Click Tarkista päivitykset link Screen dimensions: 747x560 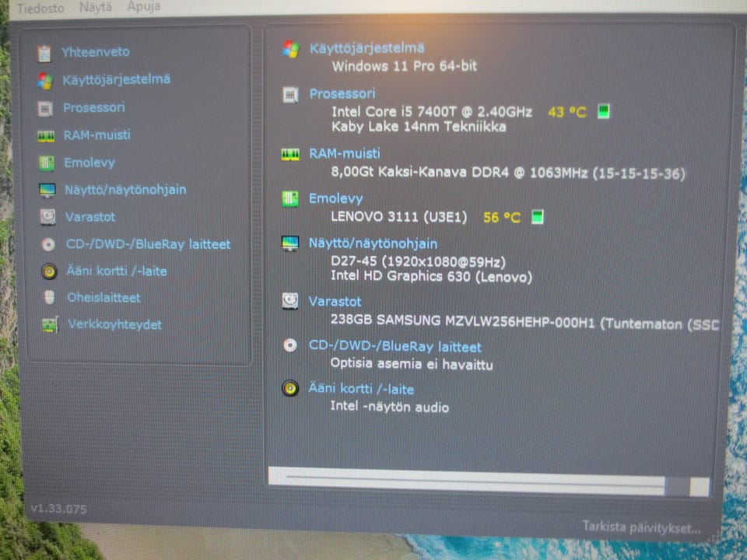click(x=642, y=527)
